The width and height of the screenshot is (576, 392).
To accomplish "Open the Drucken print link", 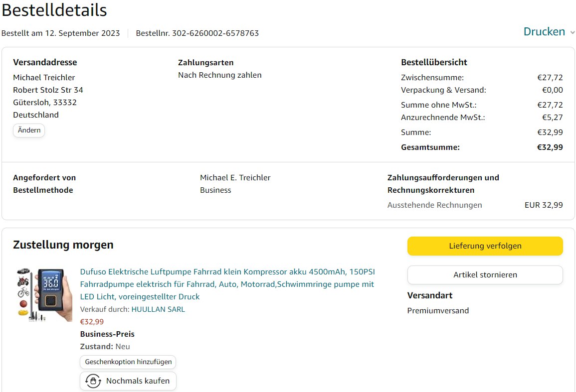I will tap(544, 32).
